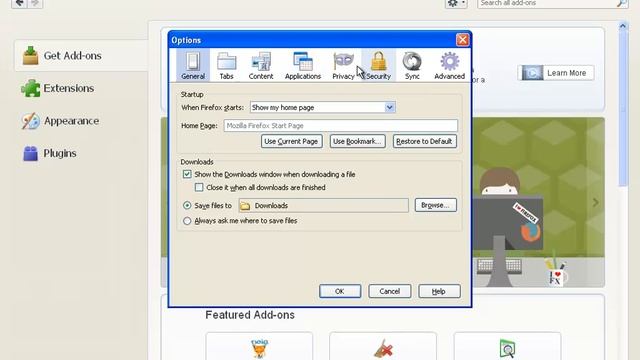The height and width of the screenshot is (360, 640).
Task: Open the Privacy options pane
Action: (343, 65)
